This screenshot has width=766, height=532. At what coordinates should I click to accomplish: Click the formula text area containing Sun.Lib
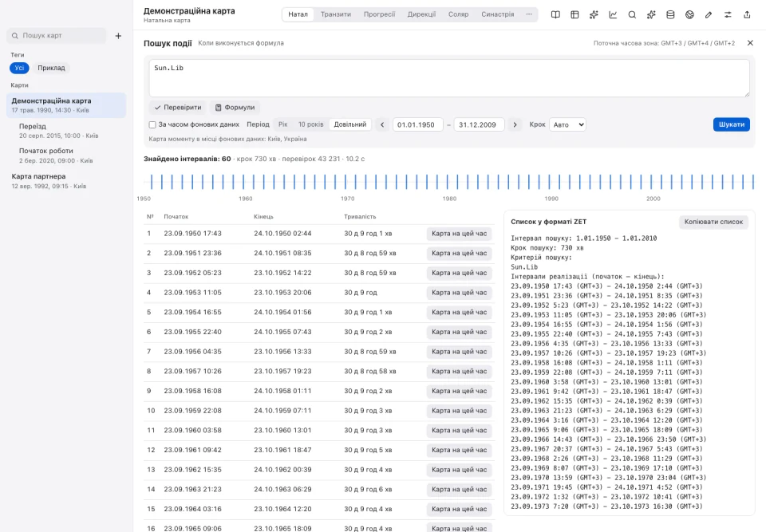449,78
